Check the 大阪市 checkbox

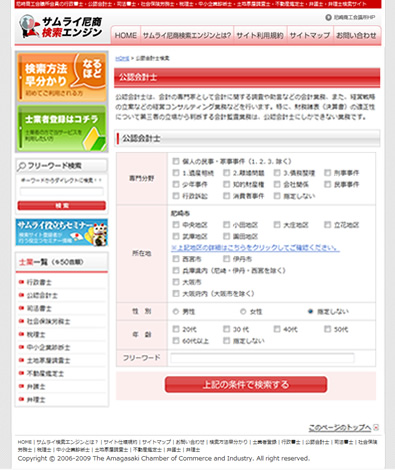click(176, 282)
